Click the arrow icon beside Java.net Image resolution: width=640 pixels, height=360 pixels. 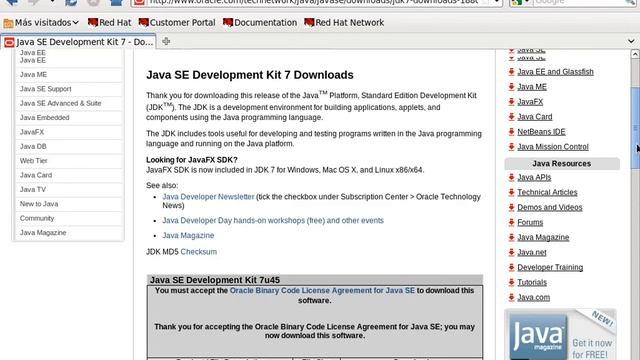(x=511, y=253)
